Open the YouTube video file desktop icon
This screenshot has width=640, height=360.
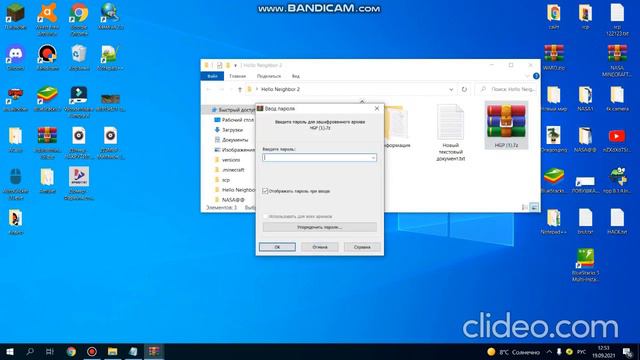pos(617,139)
